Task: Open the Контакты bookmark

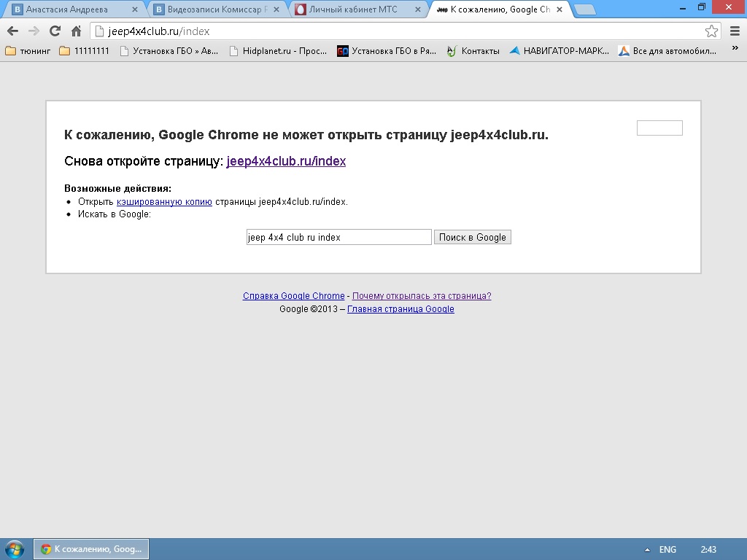Action: tap(473, 51)
